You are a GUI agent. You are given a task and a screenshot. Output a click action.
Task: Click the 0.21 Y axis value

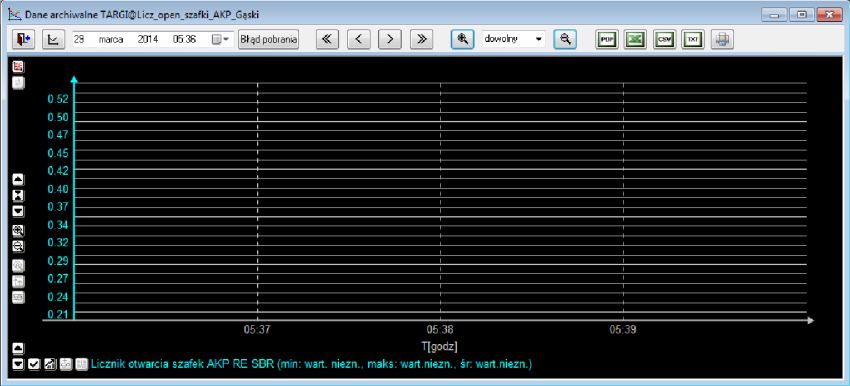58,314
